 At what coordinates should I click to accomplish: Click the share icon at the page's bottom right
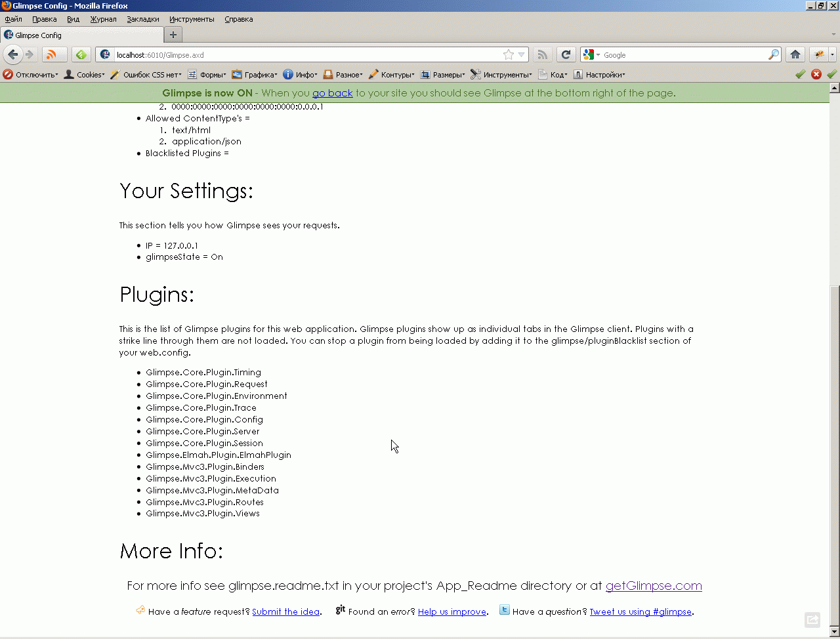pyautogui.click(x=812, y=619)
